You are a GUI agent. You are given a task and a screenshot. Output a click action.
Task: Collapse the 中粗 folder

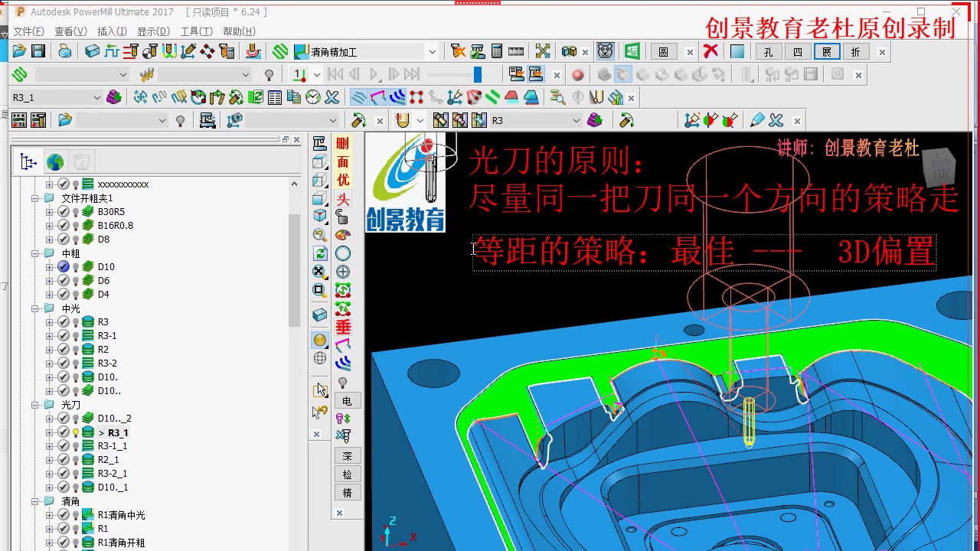tap(35, 253)
